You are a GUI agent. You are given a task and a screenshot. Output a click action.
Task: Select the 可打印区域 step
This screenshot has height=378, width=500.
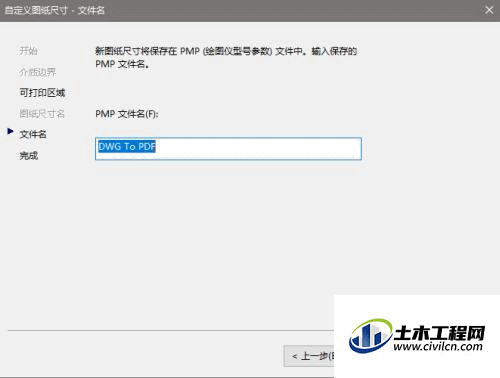pos(42,93)
